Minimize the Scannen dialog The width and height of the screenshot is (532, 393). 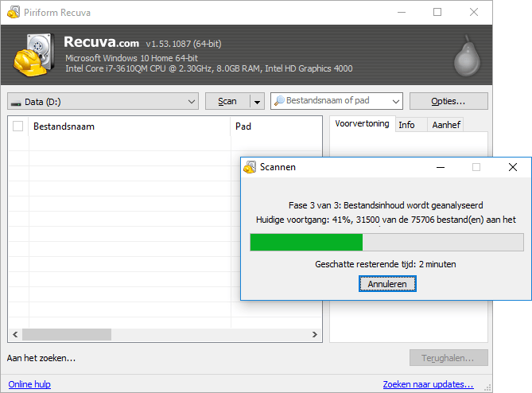point(441,167)
